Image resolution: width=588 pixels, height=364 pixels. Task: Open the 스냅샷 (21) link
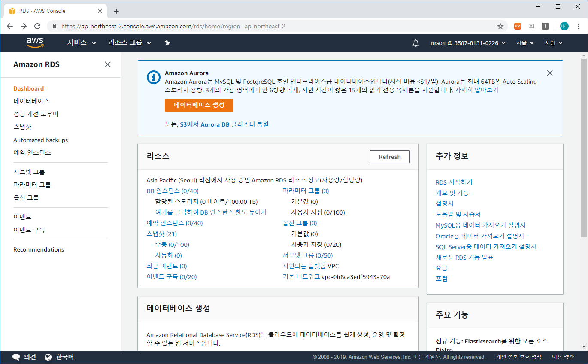coord(162,234)
